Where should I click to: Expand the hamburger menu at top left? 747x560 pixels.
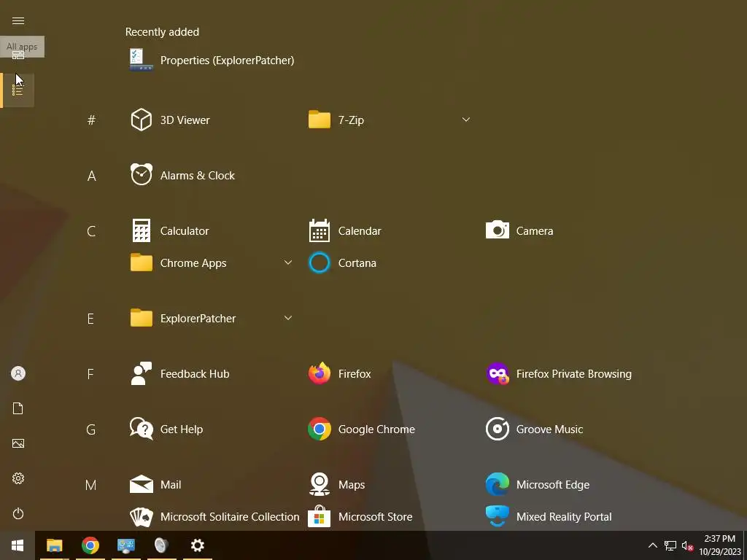tap(18, 21)
